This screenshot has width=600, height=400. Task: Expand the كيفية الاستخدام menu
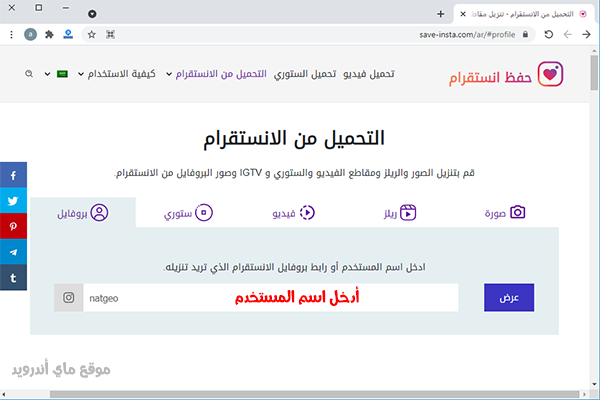117,73
